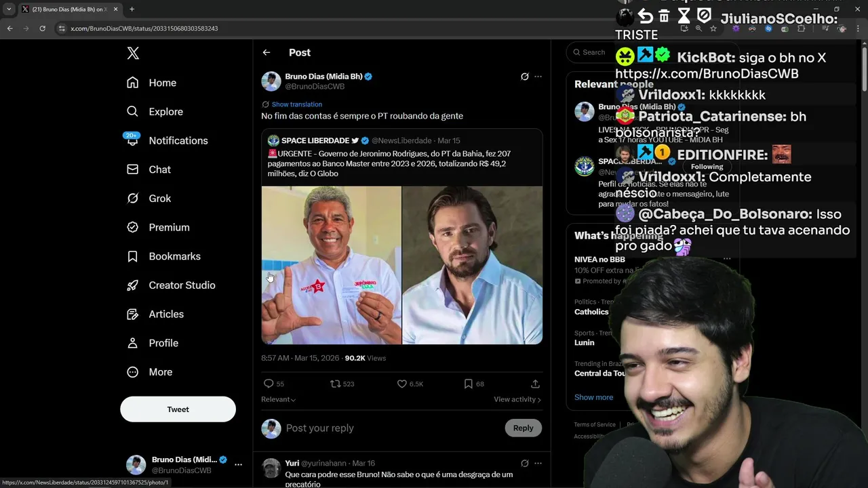Expand the Relevant replies sort dropdown
This screenshot has width=868, height=488.
[278, 399]
